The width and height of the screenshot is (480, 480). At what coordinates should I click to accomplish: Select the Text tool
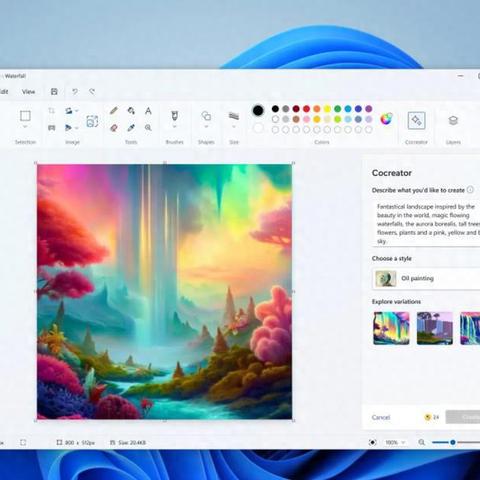click(x=148, y=111)
